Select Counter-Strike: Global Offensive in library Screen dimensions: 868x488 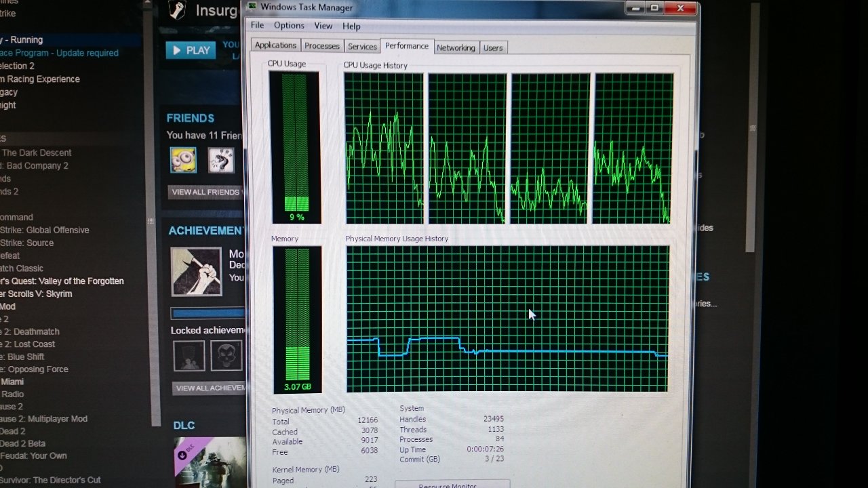click(45, 230)
